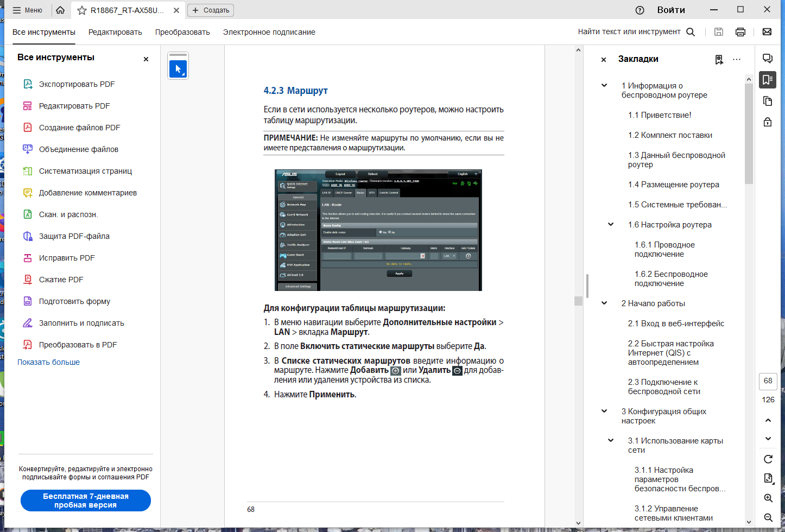Open Закладки panel options ellipsis
This screenshot has width=785, height=532.
tap(737, 60)
